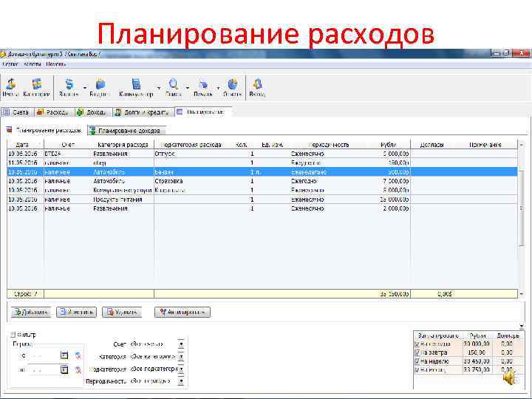Image resolution: width=532 pixels, height=399 pixels.
Task: Click the 30 450,00 value for На неделю
Action: [x=477, y=361]
